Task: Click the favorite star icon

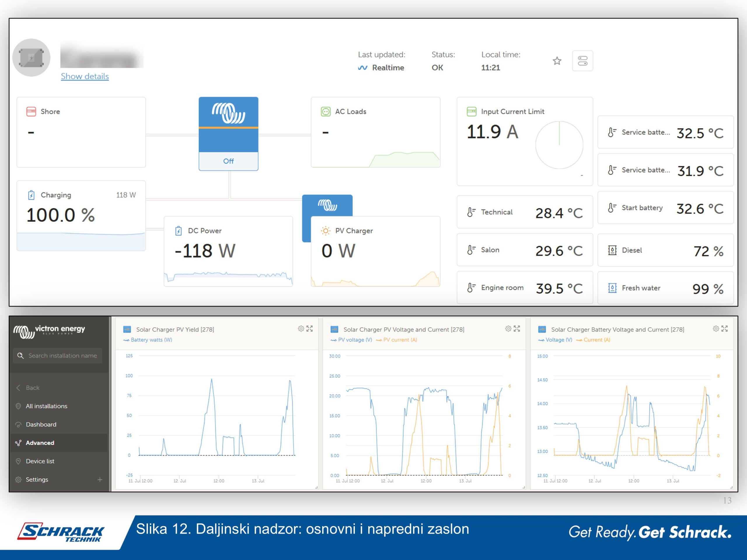Action: [557, 61]
